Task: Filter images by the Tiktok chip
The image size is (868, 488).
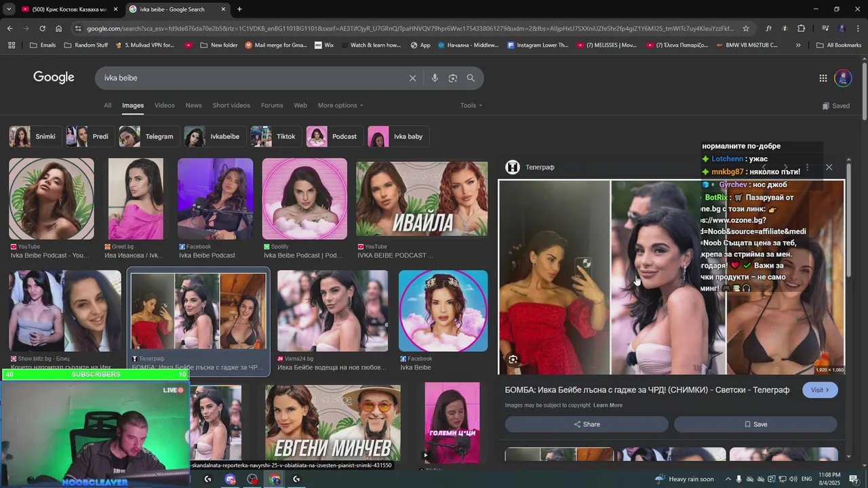Action: pos(276,136)
